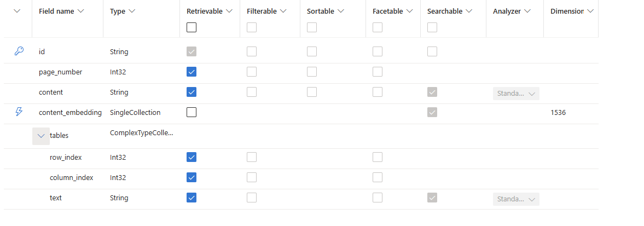The height and width of the screenshot is (226, 644).
Task: Check the Retrievable header select-all checkbox
Action: tap(192, 27)
